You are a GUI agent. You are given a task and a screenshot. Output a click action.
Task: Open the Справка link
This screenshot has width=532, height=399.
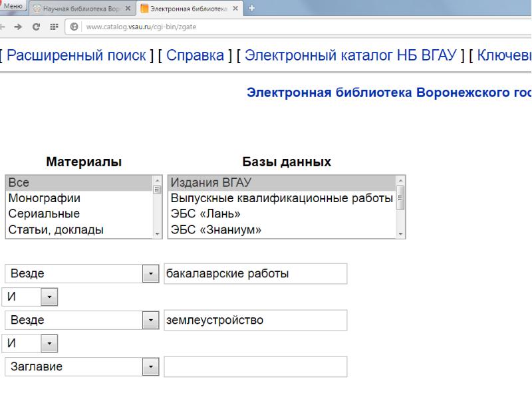pos(195,55)
